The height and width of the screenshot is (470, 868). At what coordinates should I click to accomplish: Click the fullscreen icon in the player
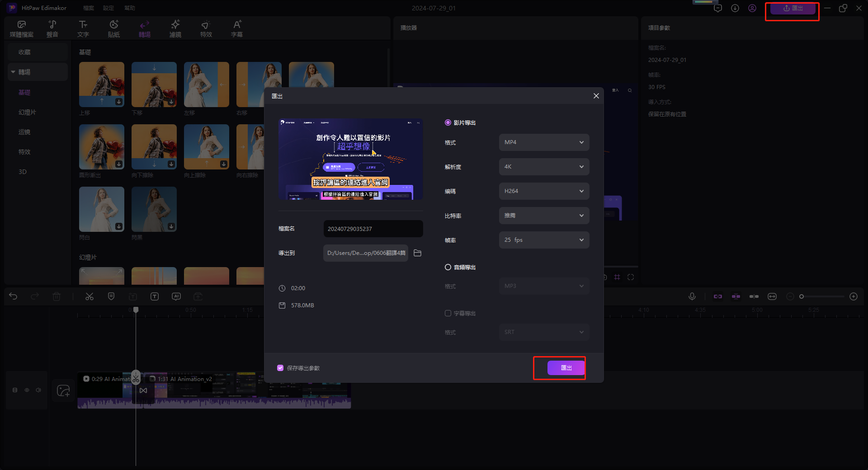coord(631,277)
